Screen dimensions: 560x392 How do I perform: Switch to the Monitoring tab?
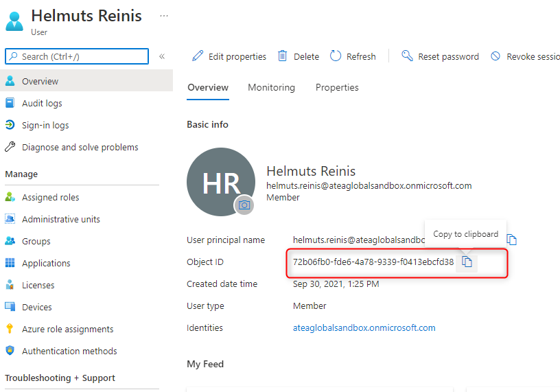click(272, 88)
